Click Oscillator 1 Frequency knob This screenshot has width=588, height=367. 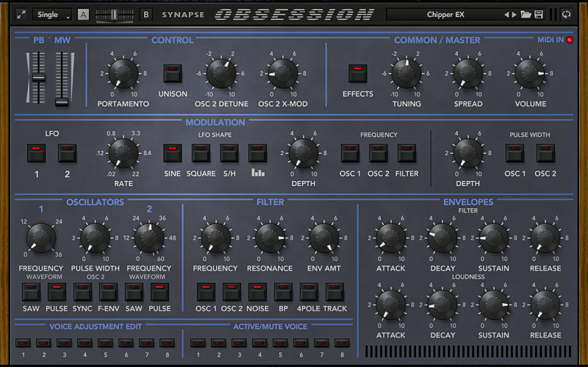point(41,238)
